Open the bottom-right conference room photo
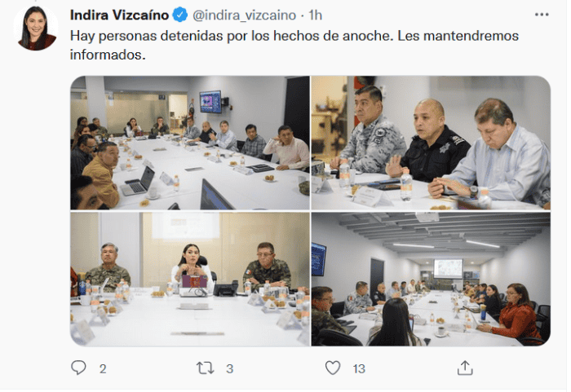571x392 pixels. pos(431,280)
